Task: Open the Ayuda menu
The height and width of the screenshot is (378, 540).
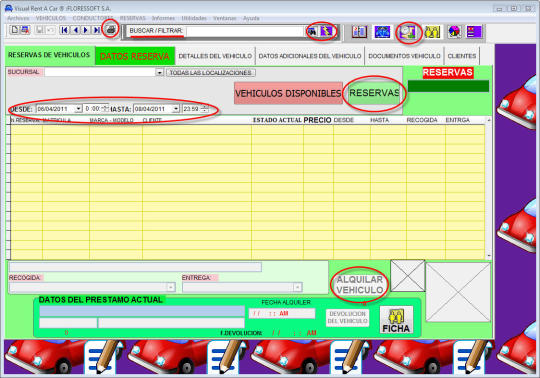Action: point(251,18)
